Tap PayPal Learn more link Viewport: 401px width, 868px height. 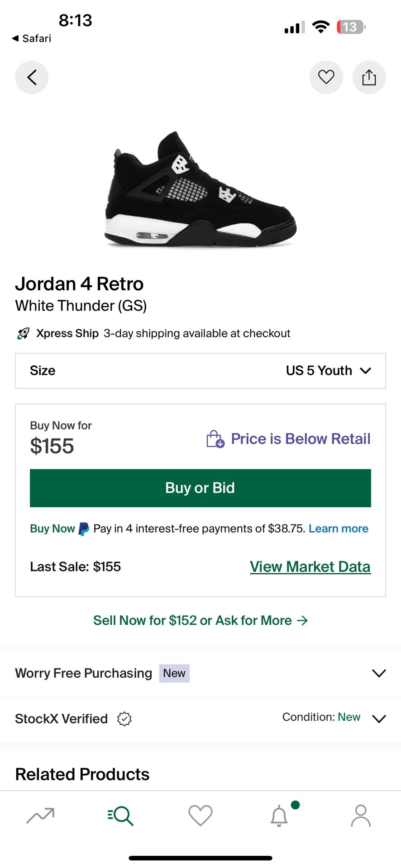[x=338, y=528]
